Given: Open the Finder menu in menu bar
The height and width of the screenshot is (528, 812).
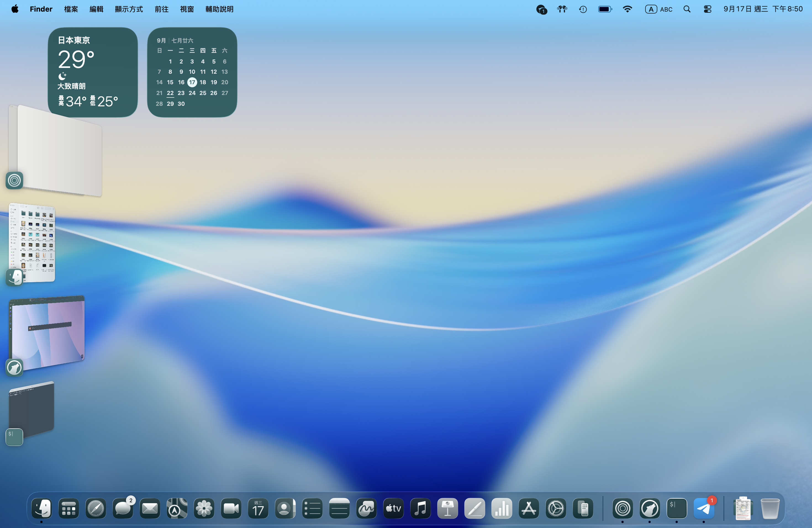Looking at the screenshot, I should (x=41, y=9).
